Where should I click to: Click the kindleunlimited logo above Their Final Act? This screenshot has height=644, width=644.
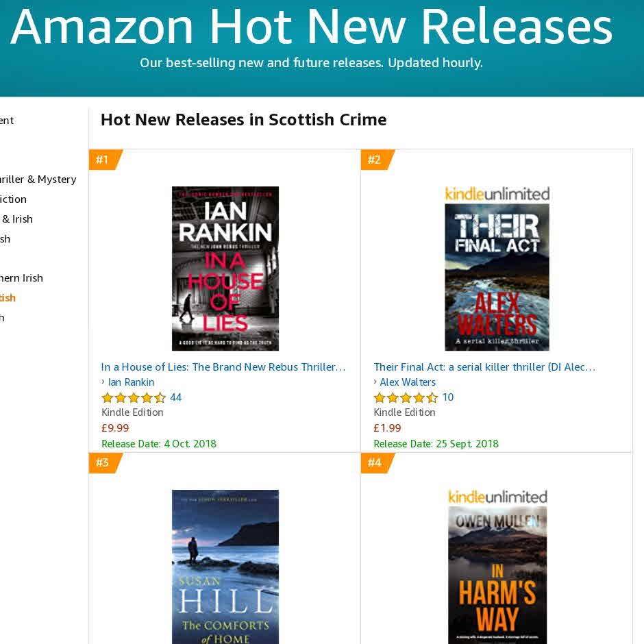point(497,194)
